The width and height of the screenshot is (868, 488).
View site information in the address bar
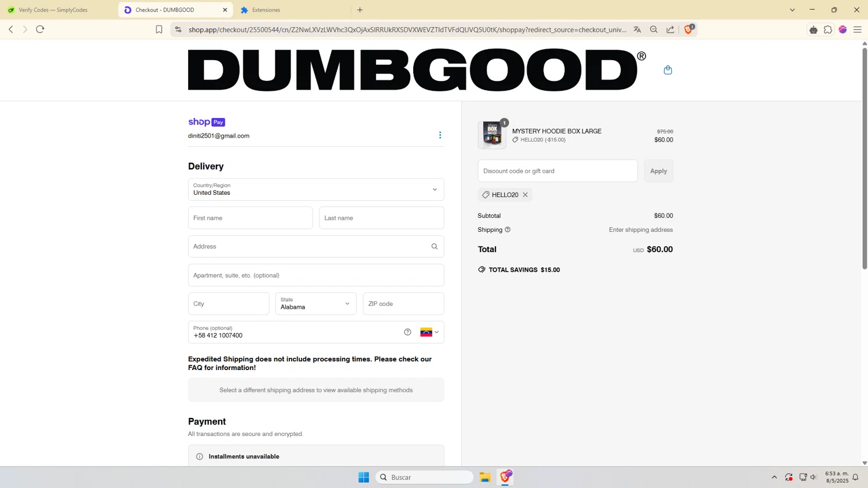(x=178, y=29)
